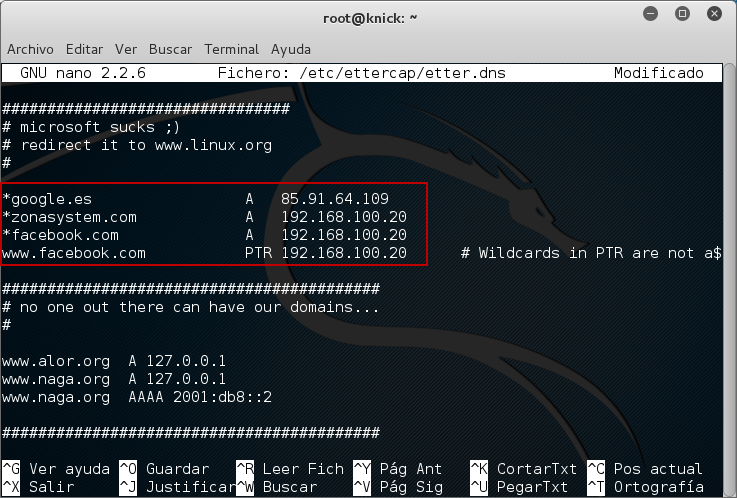This screenshot has height=498, width=737.
Task: Click the ^G Ver ayuda shortcut
Action: tap(56, 469)
